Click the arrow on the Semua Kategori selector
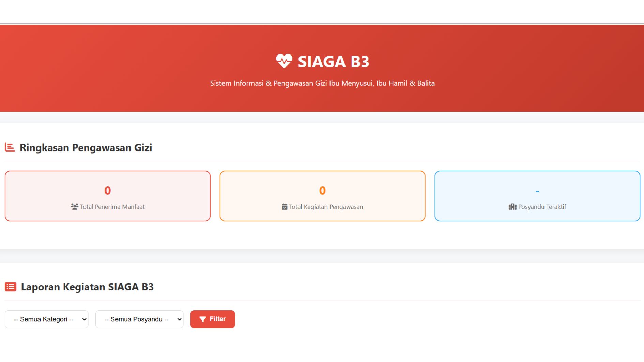 pyautogui.click(x=84, y=319)
